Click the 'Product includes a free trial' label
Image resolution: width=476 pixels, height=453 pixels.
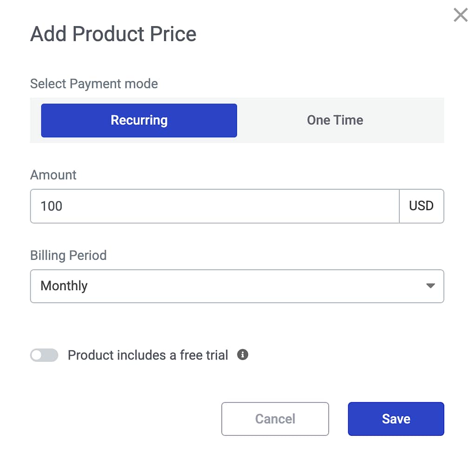point(148,355)
